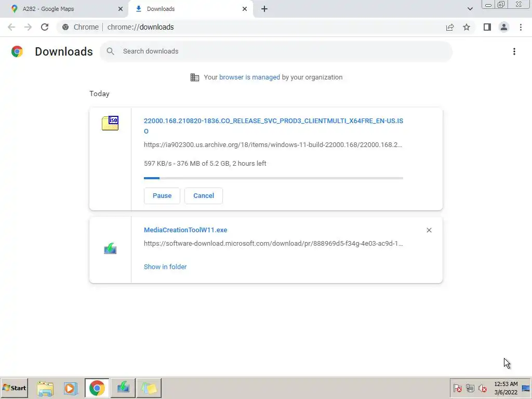532x399 pixels.
Task: Launch Windows Media Player from taskbar
Action: coord(71,388)
